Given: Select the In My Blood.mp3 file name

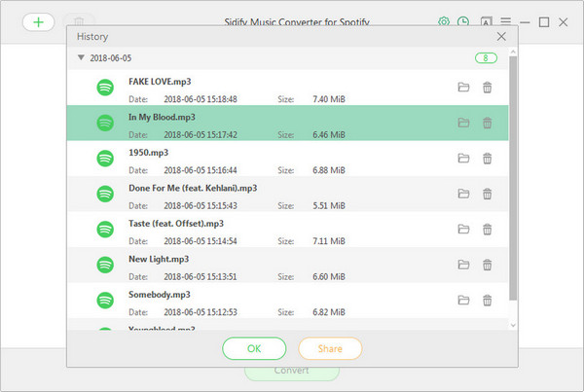Looking at the screenshot, I should (162, 117).
